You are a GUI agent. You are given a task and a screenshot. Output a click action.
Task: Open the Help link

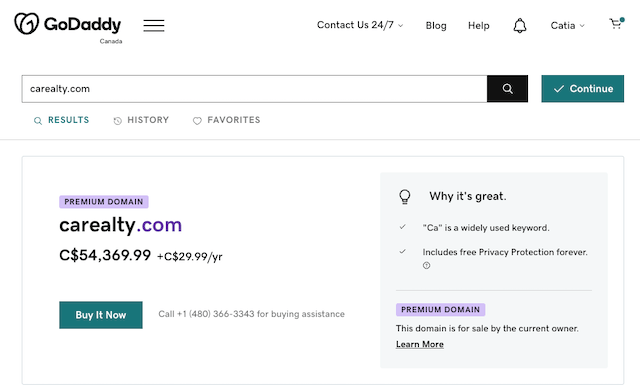(x=478, y=26)
